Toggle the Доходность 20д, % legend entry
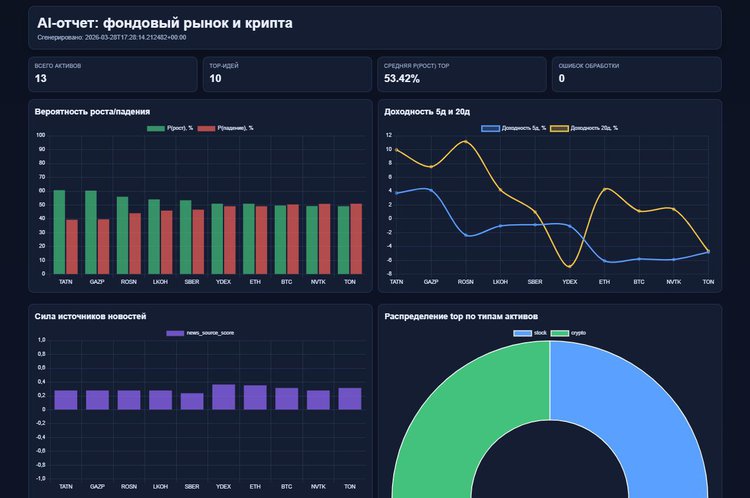Screen dimensions: 750x498 [x=584, y=128]
